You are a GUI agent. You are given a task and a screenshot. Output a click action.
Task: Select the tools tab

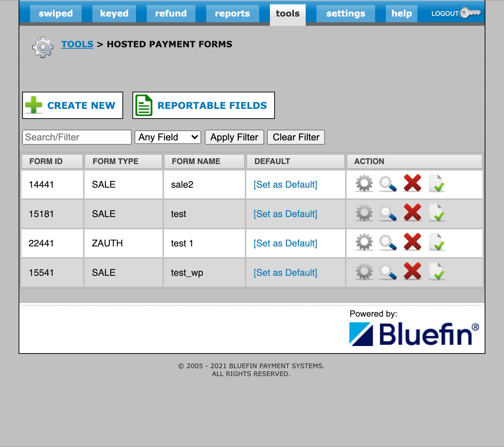[288, 14]
